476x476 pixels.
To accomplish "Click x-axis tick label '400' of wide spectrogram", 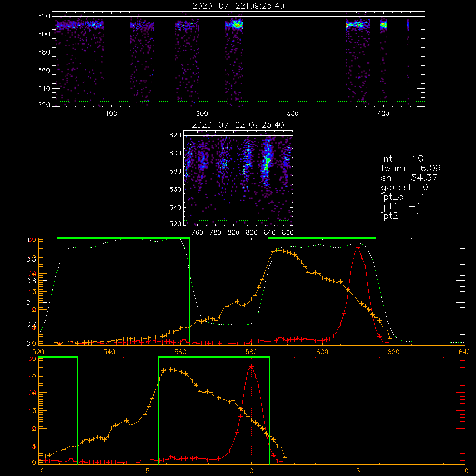I will (383, 114).
